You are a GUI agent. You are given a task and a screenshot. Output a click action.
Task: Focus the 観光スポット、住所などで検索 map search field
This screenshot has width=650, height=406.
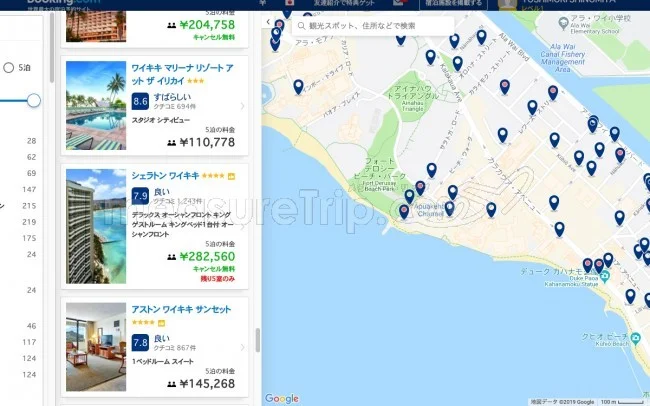373,26
